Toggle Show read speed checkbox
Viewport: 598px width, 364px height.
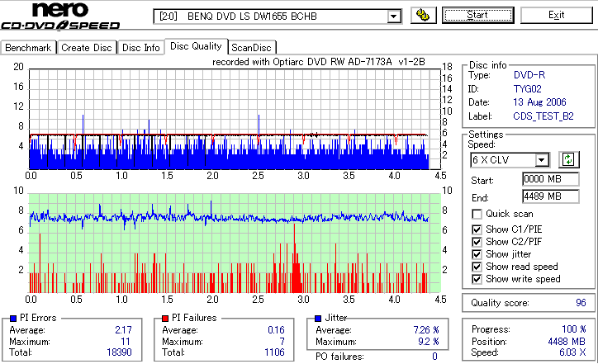point(477,267)
